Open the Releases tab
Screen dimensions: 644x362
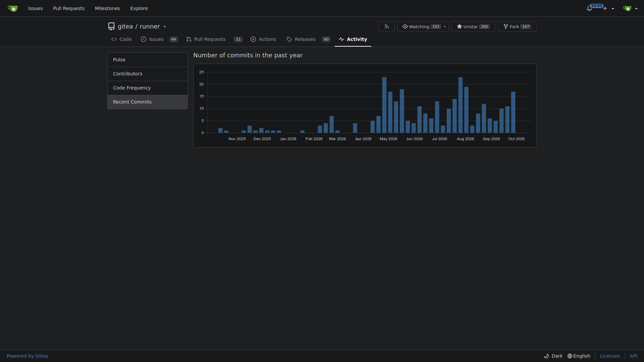[x=309, y=39]
